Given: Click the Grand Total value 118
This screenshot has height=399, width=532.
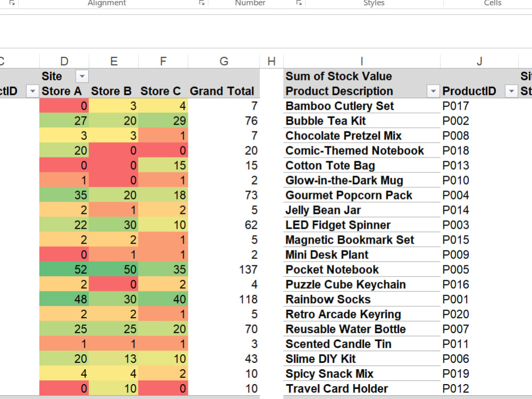Looking at the screenshot, I should click(224, 300).
